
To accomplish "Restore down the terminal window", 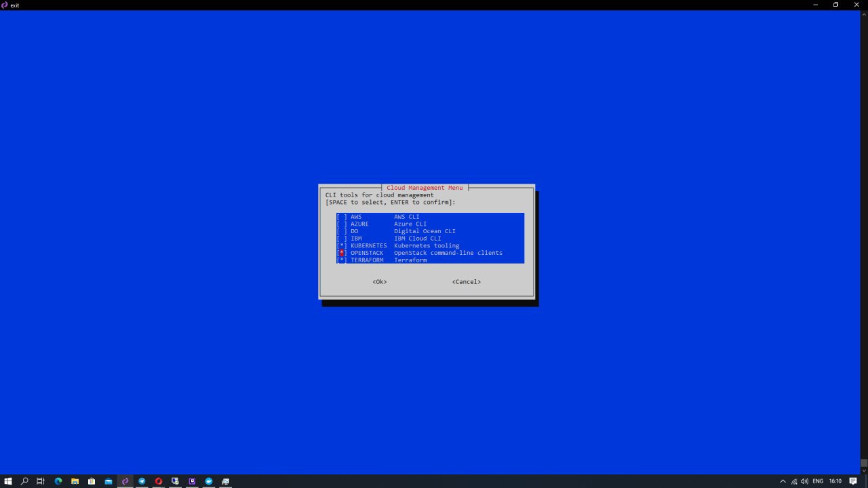I will 835,5.
